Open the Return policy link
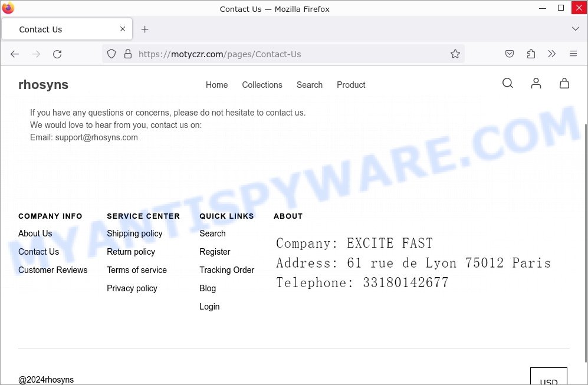Image resolution: width=588 pixels, height=385 pixels. pyautogui.click(x=131, y=252)
